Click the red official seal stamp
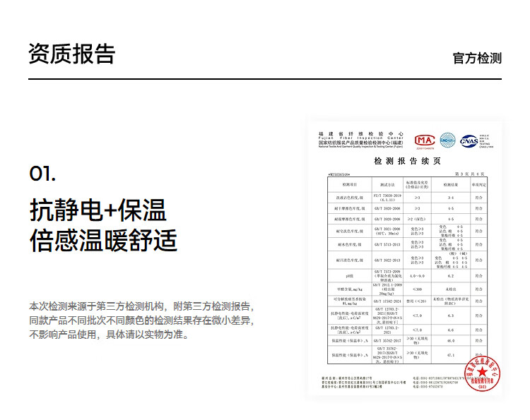Image resolution: width=530 pixels, height=420 pixels. pyautogui.click(x=482, y=373)
